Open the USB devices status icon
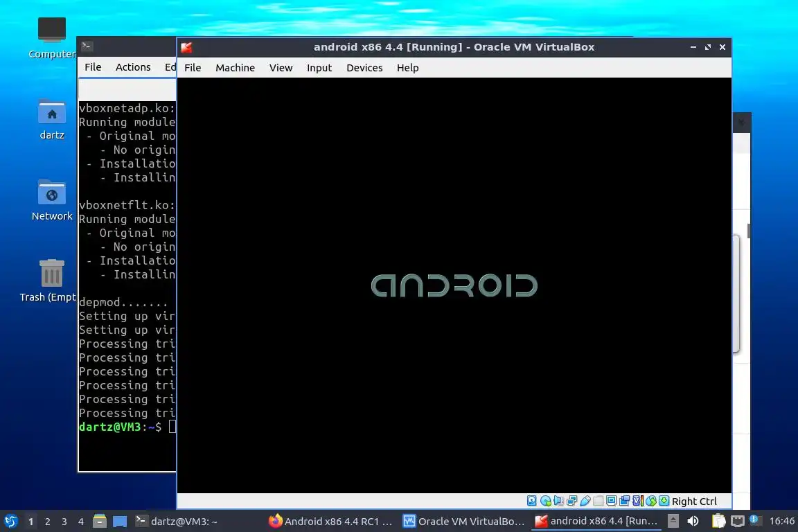This screenshot has width=798, height=532. (585, 501)
